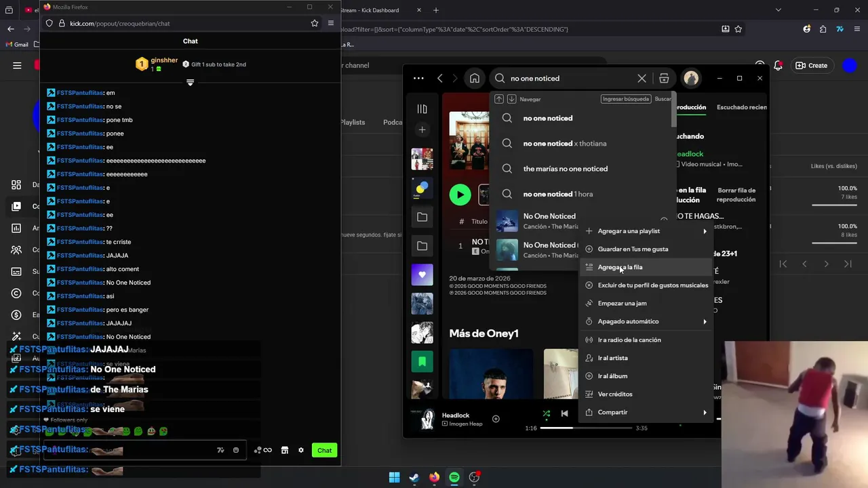Send message with green Chat button
Image resolution: width=868 pixels, height=488 pixels.
pyautogui.click(x=324, y=450)
